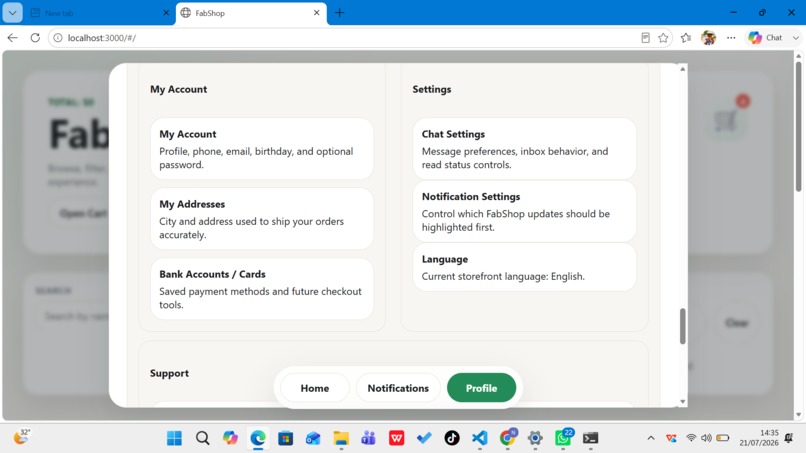Open the weather widget showing 32°
Viewport: 806px width, 453px height.
point(22,437)
